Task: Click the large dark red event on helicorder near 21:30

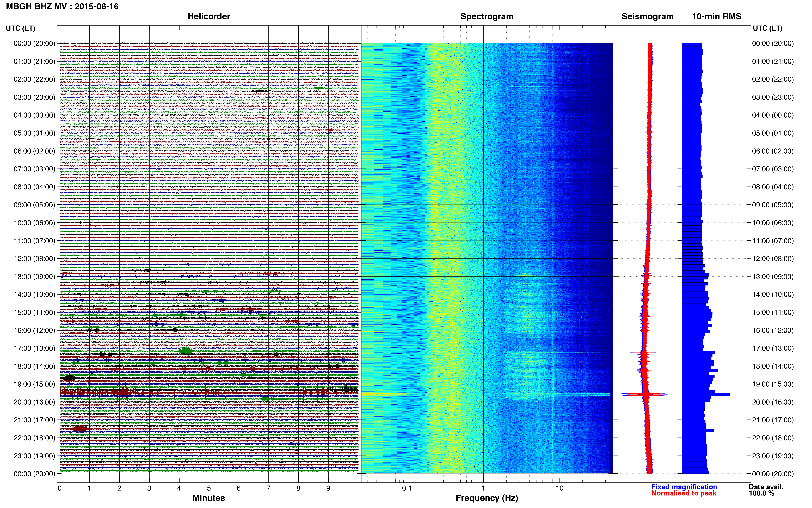Action: tap(80, 428)
